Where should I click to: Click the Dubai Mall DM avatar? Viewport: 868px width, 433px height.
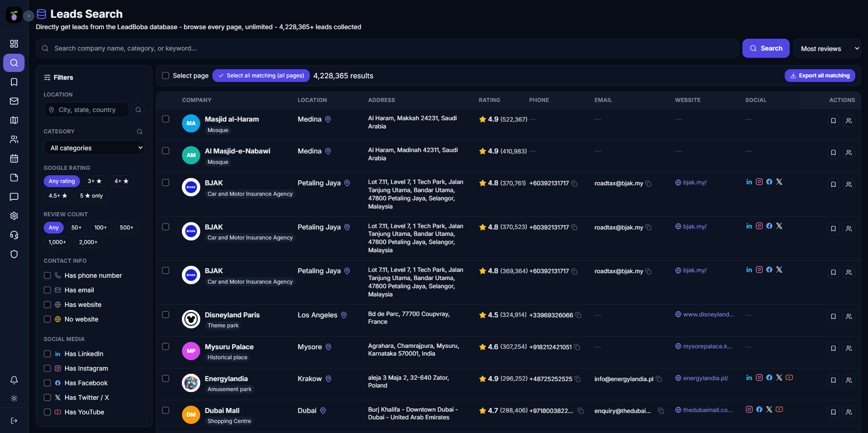point(191,415)
